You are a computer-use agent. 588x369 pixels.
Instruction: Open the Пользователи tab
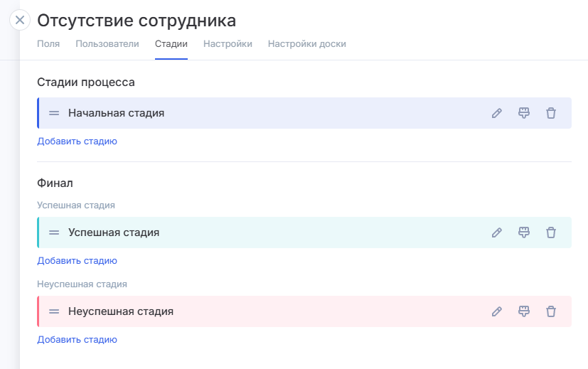tap(107, 44)
